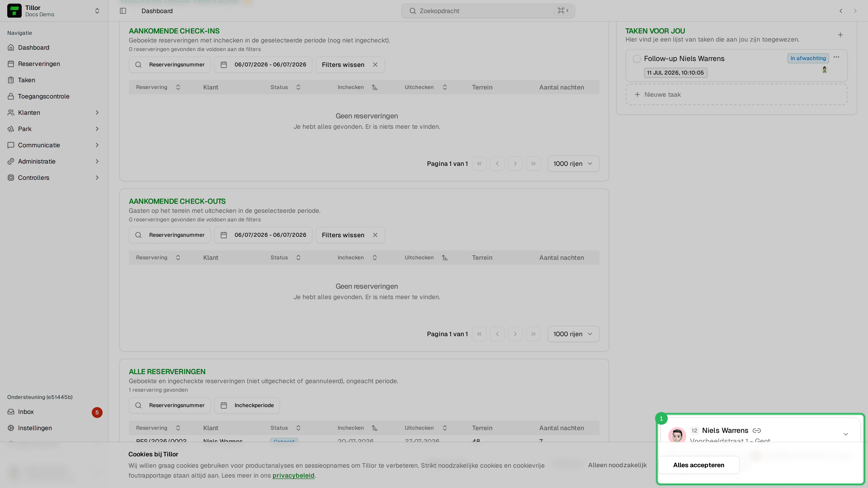The width and height of the screenshot is (868, 488).
Task: Check off the Follow-up Niels Warrens task
Action: tap(637, 59)
